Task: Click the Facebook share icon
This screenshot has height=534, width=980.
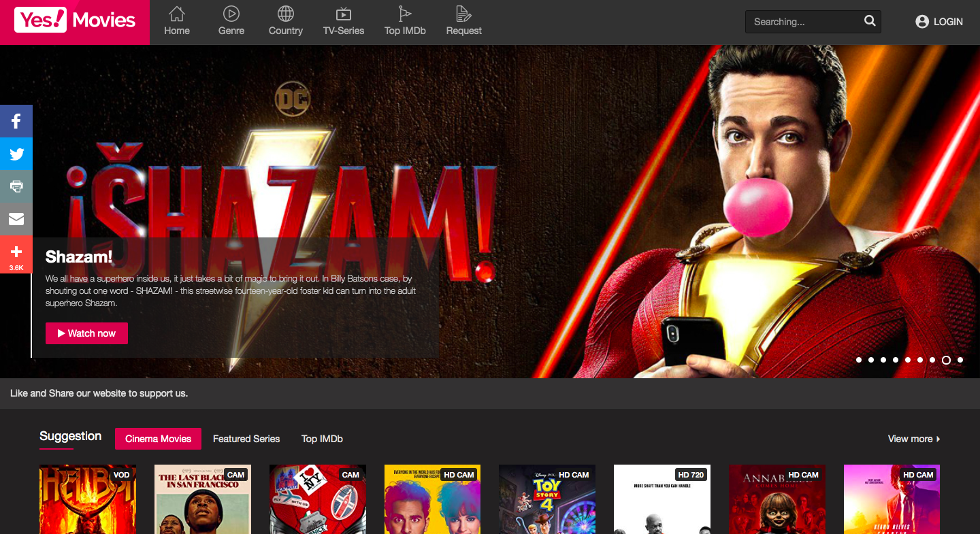Action: [x=16, y=122]
